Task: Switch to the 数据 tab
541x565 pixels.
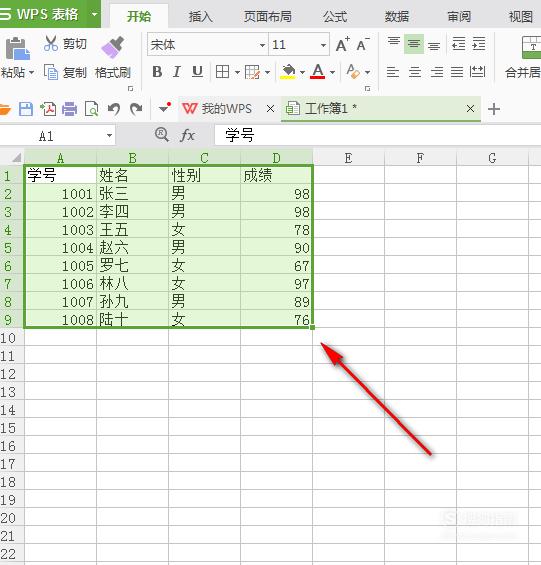Action: tap(396, 16)
